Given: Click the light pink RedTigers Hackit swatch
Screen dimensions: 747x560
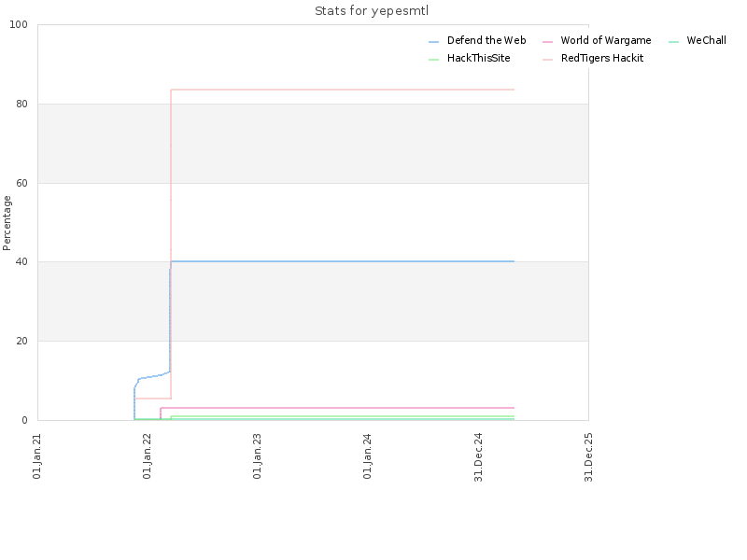Looking at the screenshot, I should click(x=547, y=60).
